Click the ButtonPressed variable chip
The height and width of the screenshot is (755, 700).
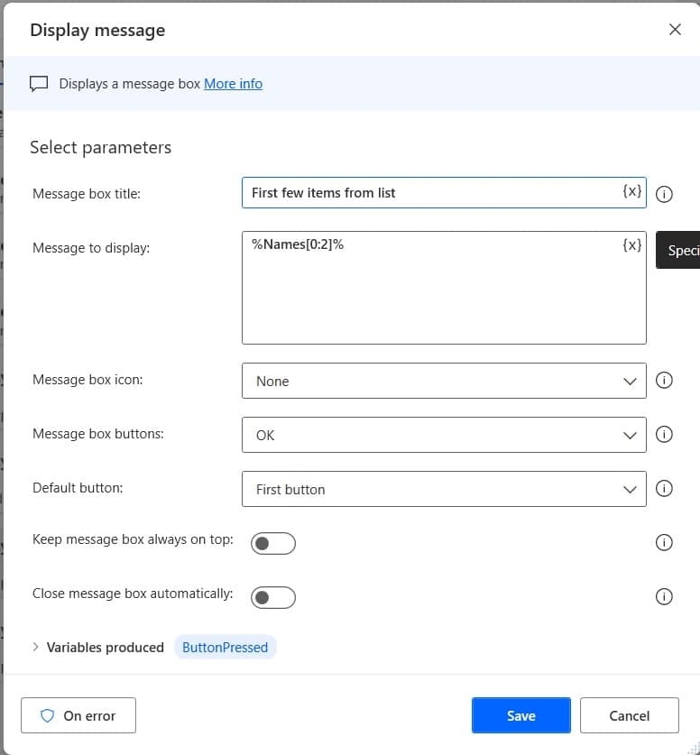[x=225, y=647]
